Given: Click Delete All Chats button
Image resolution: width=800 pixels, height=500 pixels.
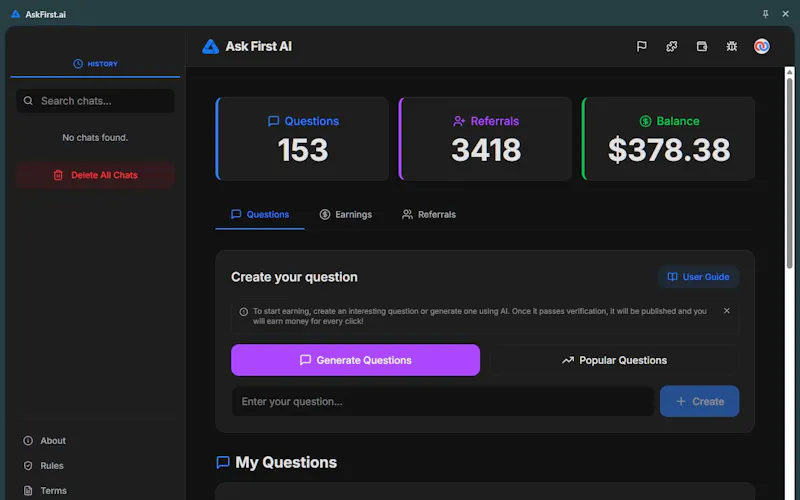Looking at the screenshot, I should (95, 175).
